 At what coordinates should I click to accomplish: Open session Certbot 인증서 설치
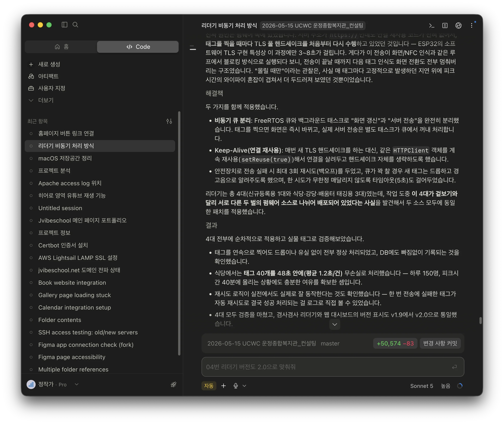click(100, 245)
